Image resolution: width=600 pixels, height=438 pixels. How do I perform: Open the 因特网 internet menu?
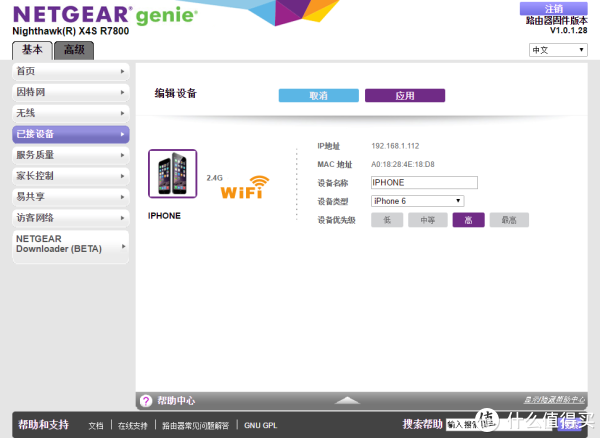pyautogui.click(x=71, y=92)
